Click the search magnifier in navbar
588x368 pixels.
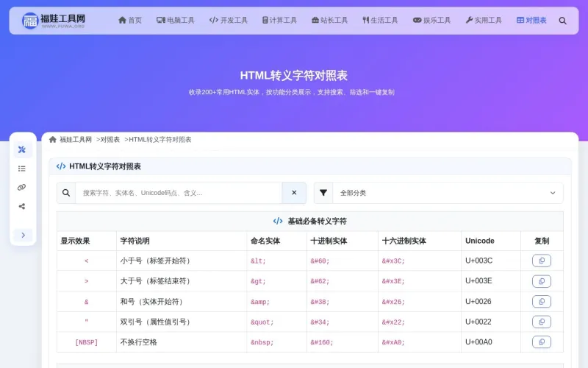pyautogui.click(x=562, y=21)
